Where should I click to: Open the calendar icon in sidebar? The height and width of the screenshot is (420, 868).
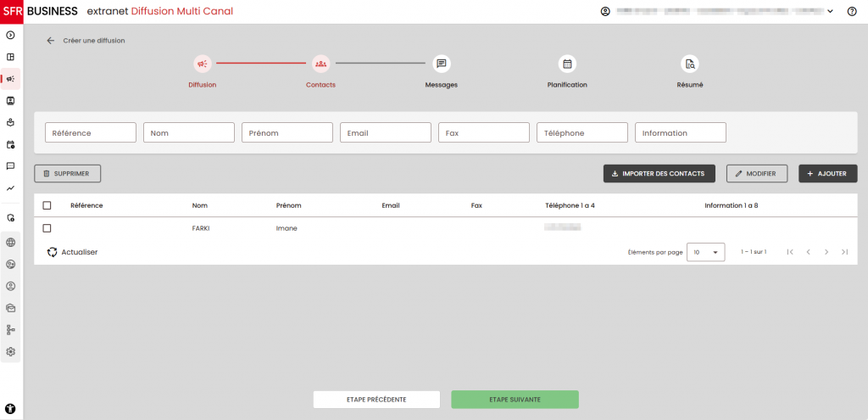tap(11, 144)
